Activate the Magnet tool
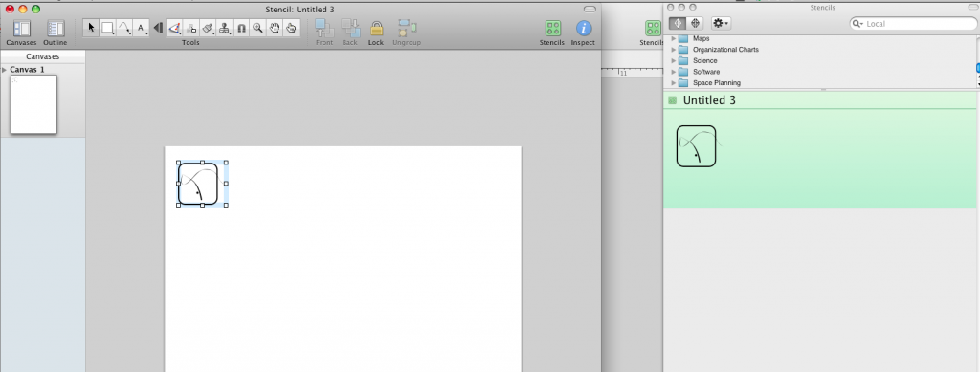The height and width of the screenshot is (372, 980). pos(241,28)
